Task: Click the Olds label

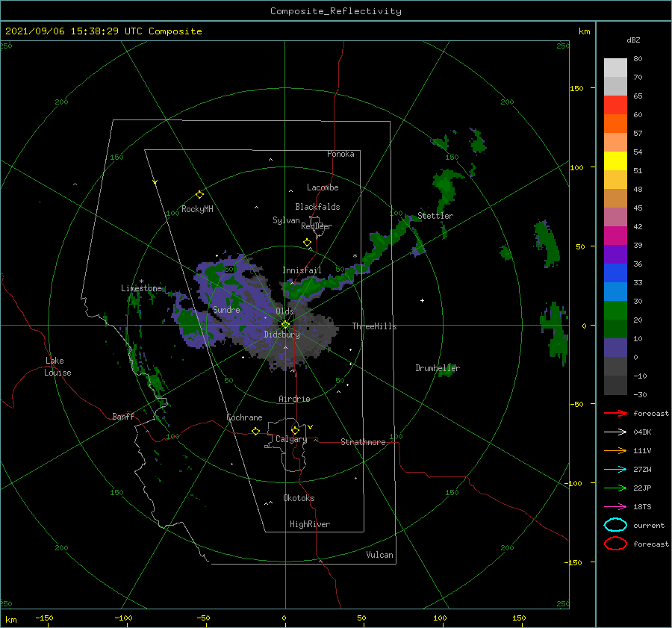Action: coord(284,311)
